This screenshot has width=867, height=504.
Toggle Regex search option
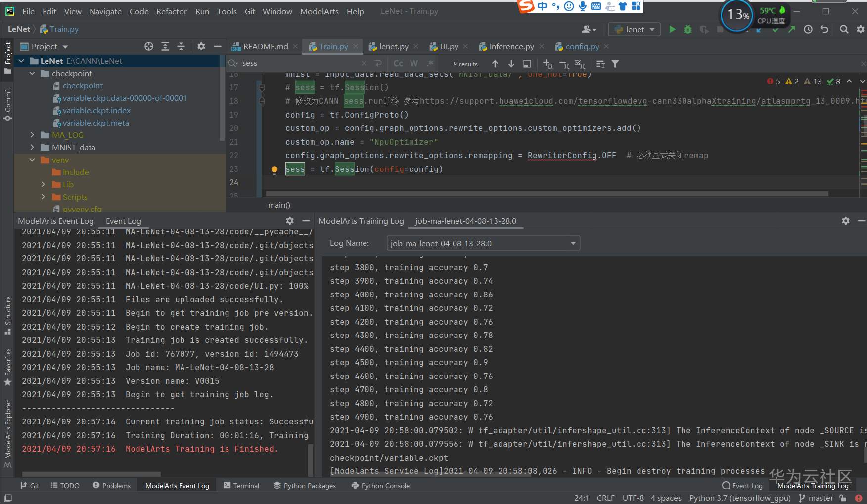pyautogui.click(x=430, y=64)
